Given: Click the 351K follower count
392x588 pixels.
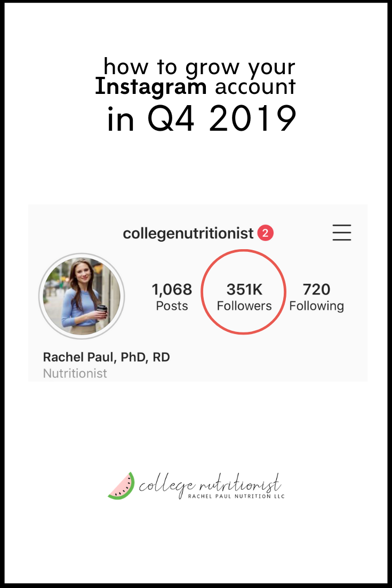Looking at the screenshot, I should [244, 290].
